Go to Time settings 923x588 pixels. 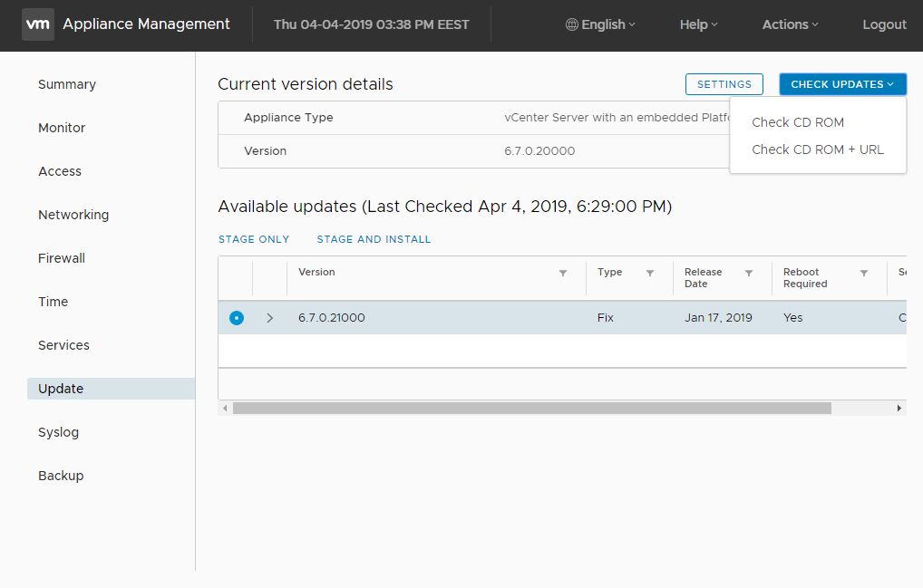tap(53, 302)
